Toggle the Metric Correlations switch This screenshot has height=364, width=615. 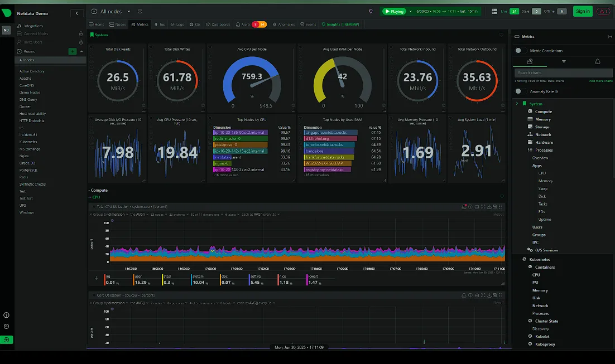pos(521,50)
